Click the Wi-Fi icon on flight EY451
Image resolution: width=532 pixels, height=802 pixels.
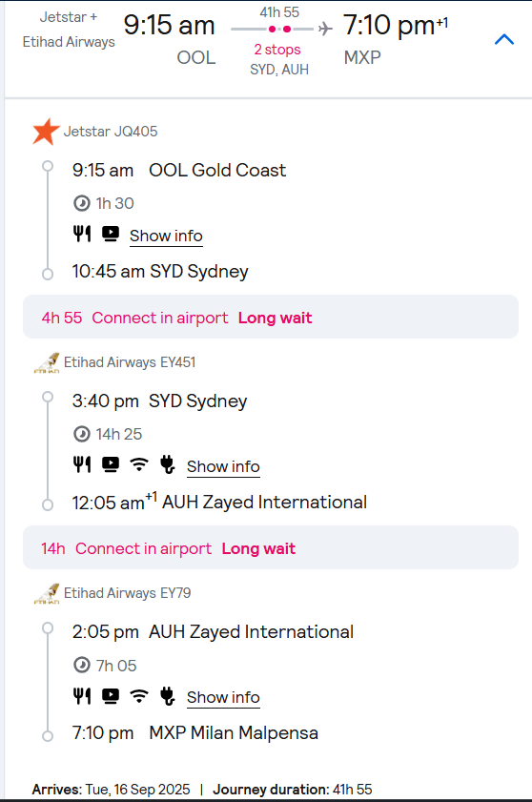click(x=139, y=463)
